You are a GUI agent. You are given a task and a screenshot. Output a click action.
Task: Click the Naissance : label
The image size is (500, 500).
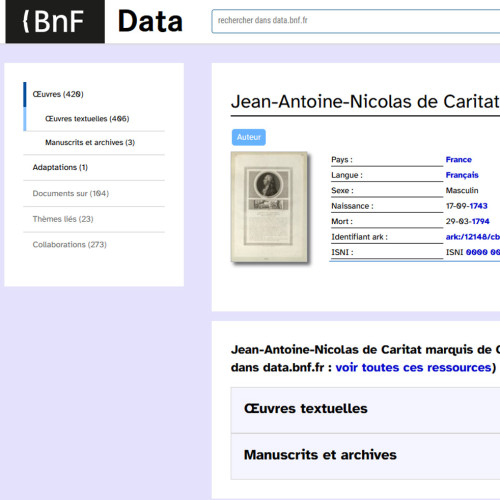pos(352,206)
